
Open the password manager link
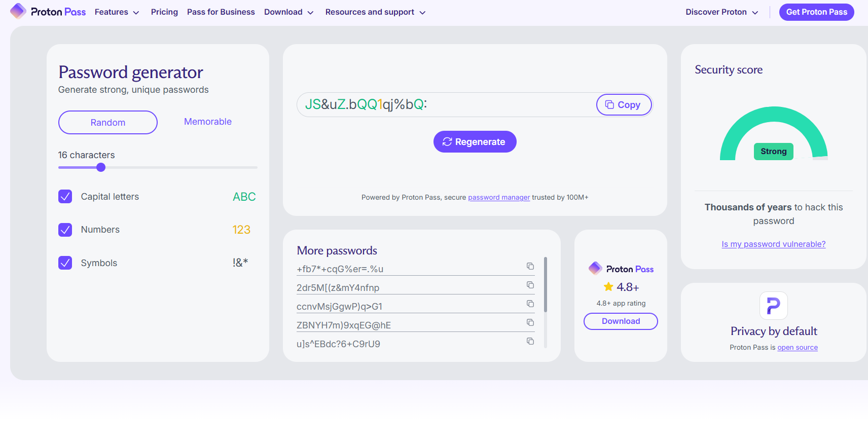499,198
